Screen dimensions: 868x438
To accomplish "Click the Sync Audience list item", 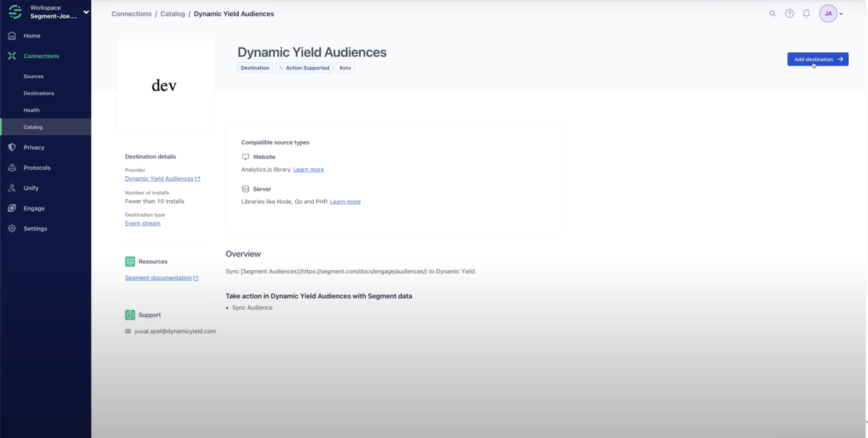I will [x=252, y=307].
